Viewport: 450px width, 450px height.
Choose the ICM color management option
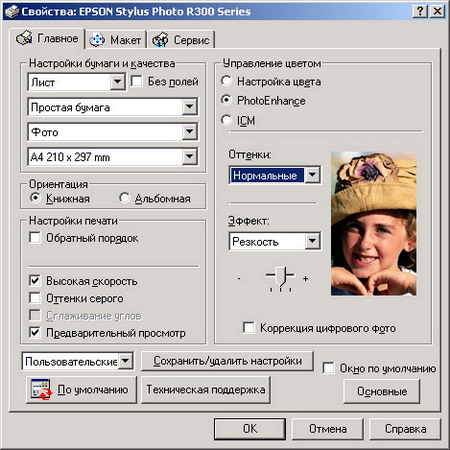pos(226,120)
